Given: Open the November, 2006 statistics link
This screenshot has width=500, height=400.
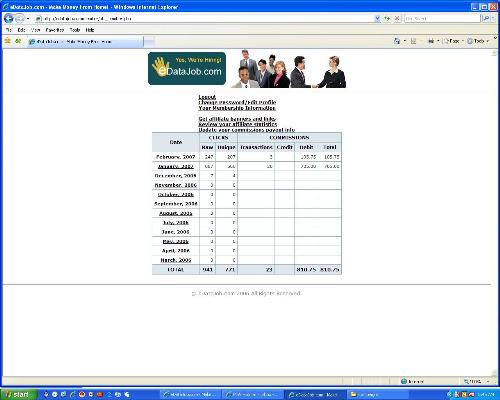Looking at the screenshot, I should point(176,185).
